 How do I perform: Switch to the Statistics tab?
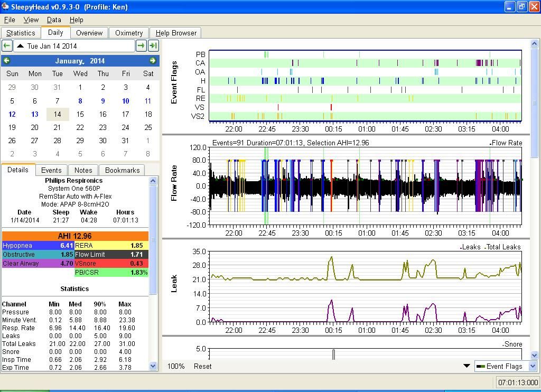pos(21,33)
